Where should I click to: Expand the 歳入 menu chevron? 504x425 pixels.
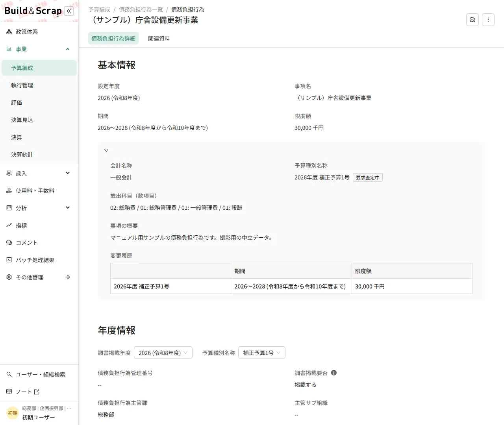point(68,173)
